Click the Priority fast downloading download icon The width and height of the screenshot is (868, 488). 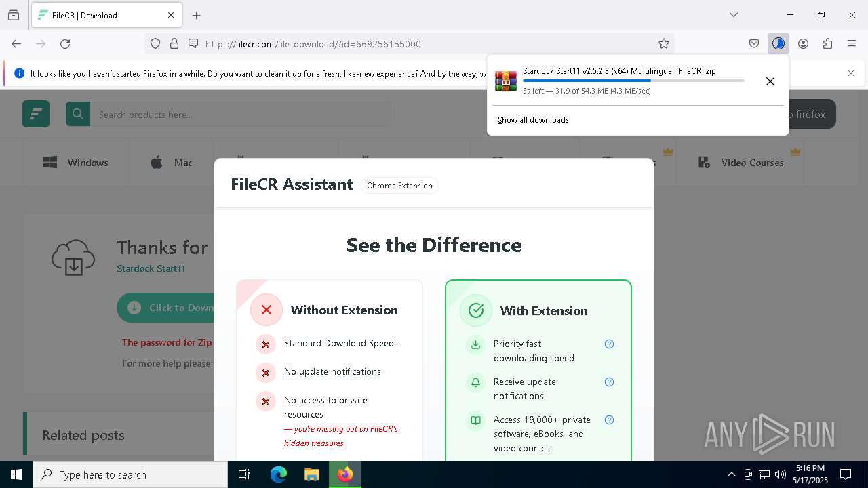476,344
